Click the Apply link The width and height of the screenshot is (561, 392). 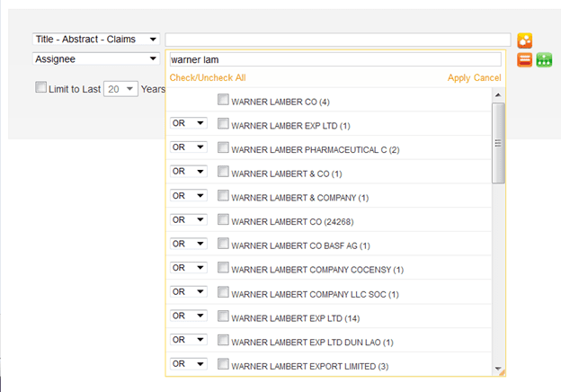point(459,77)
